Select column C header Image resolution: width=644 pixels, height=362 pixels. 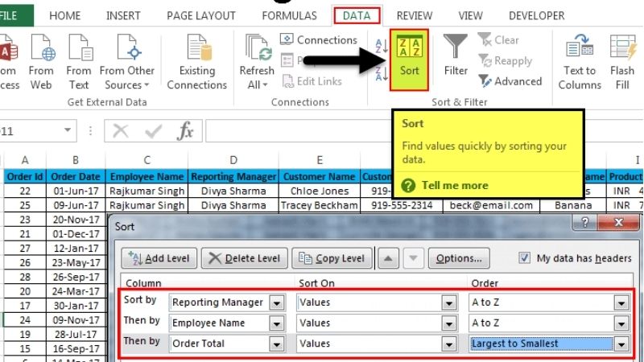(x=147, y=160)
